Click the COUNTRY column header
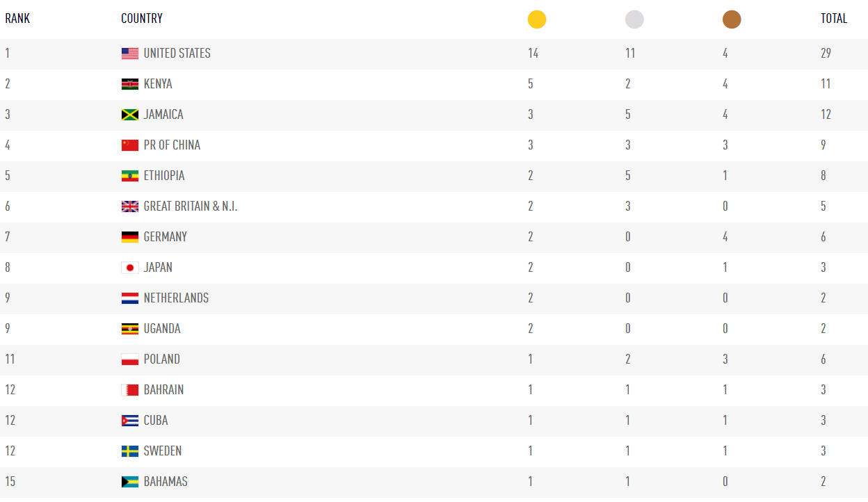Image resolution: width=868 pixels, height=502 pixels. pyautogui.click(x=142, y=19)
